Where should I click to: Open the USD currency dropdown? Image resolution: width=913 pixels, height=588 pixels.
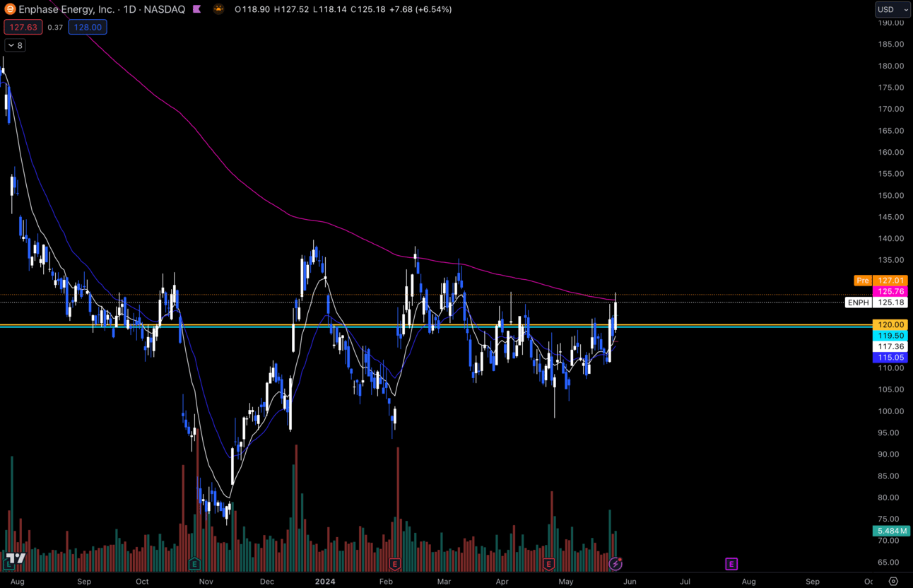tap(893, 9)
